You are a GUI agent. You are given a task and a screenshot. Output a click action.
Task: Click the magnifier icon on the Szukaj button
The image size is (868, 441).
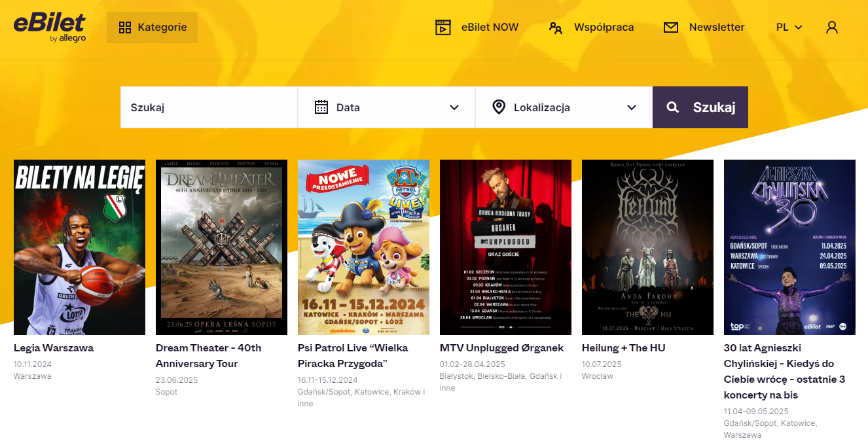673,107
